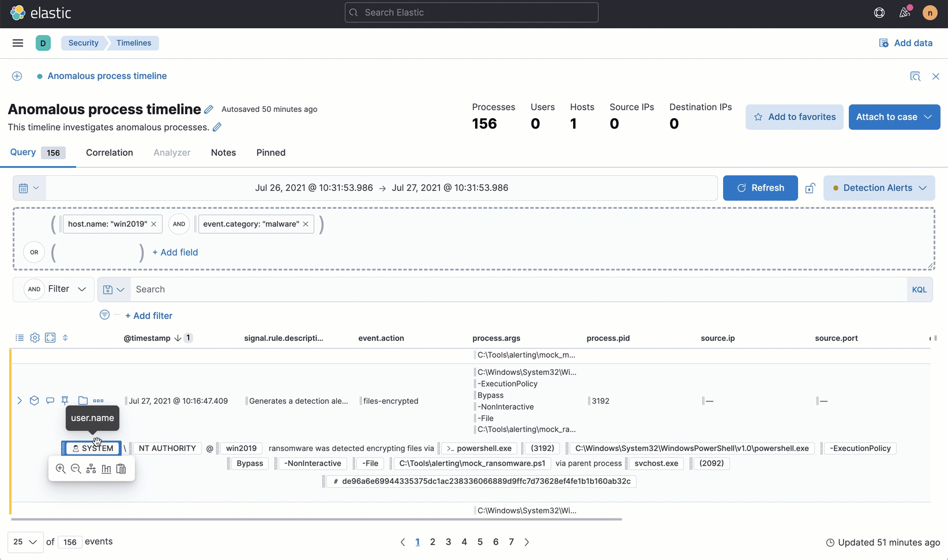Open more actions via the three-dot icon
Viewport: 948px width, 560px height.
[x=99, y=400]
